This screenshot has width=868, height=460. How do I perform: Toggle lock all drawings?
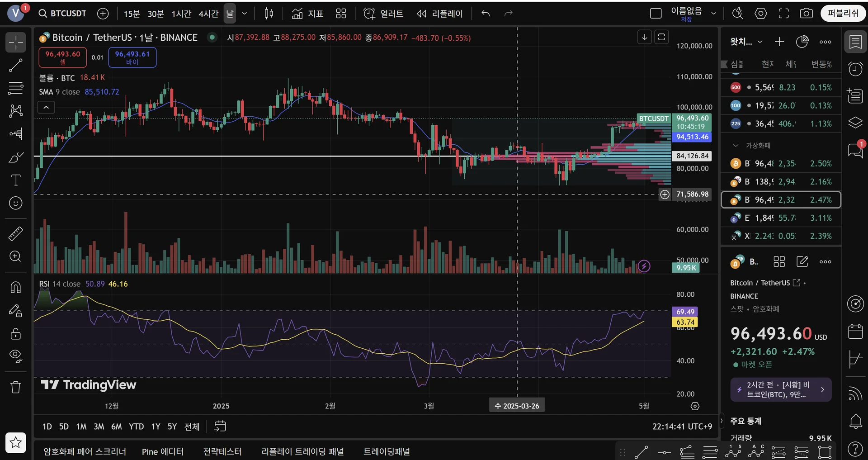point(16,333)
